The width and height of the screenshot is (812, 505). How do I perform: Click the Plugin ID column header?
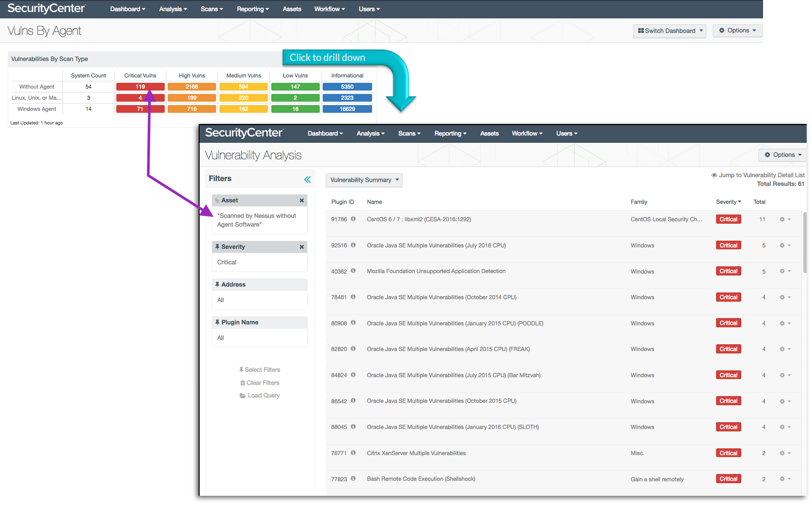tap(343, 202)
